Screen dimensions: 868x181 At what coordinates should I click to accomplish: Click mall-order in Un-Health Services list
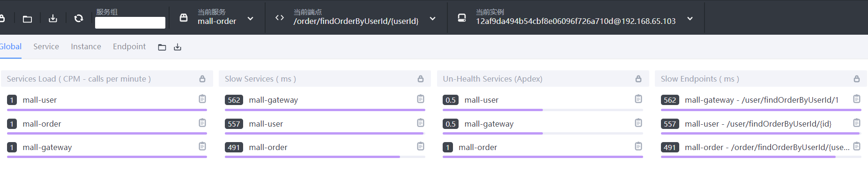(x=478, y=147)
